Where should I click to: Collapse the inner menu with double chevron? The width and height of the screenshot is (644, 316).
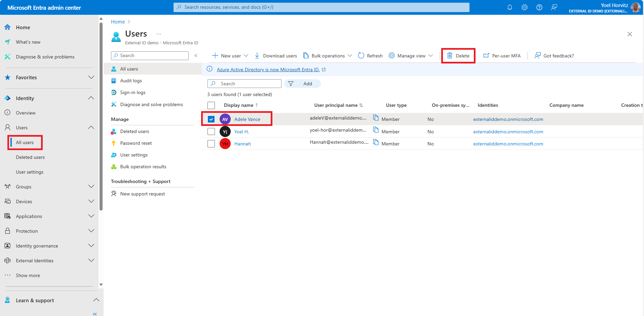click(196, 56)
